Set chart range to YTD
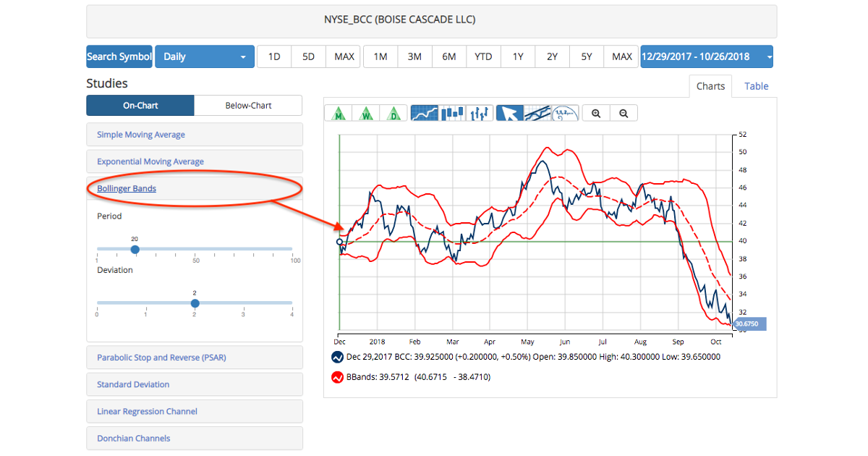This screenshot has height=456, width=868. coord(483,56)
